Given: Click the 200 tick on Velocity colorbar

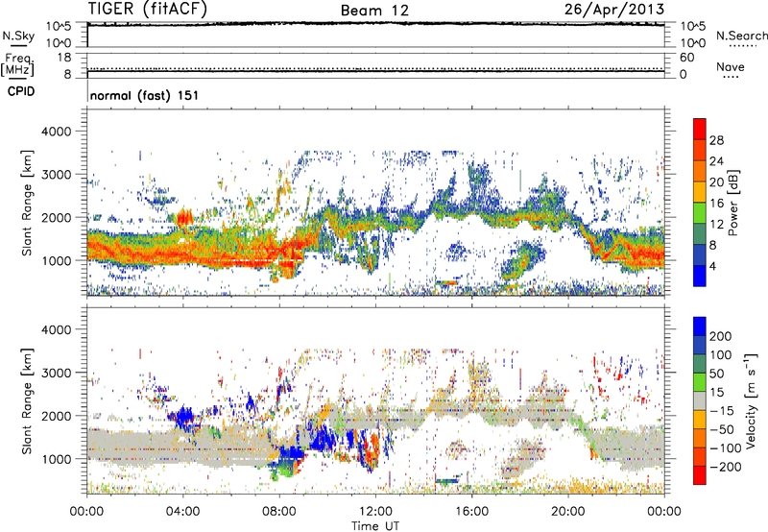Looking at the screenshot, I should (721, 336).
